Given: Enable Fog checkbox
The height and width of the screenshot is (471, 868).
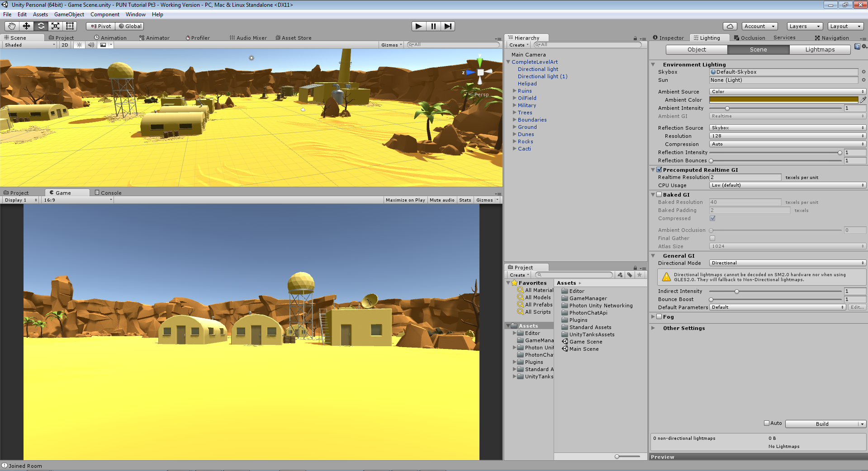Looking at the screenshot, I should (x=659, y=316).
